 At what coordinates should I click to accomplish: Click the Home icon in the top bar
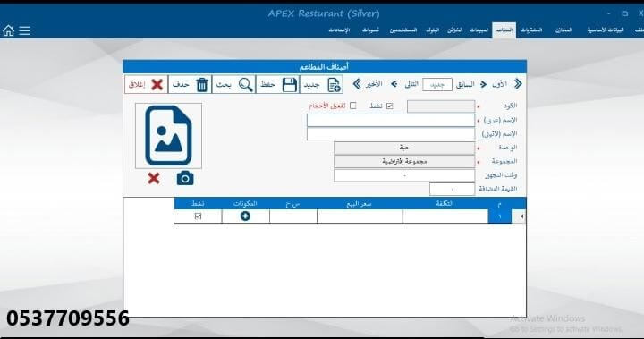[x=8, y=30]
